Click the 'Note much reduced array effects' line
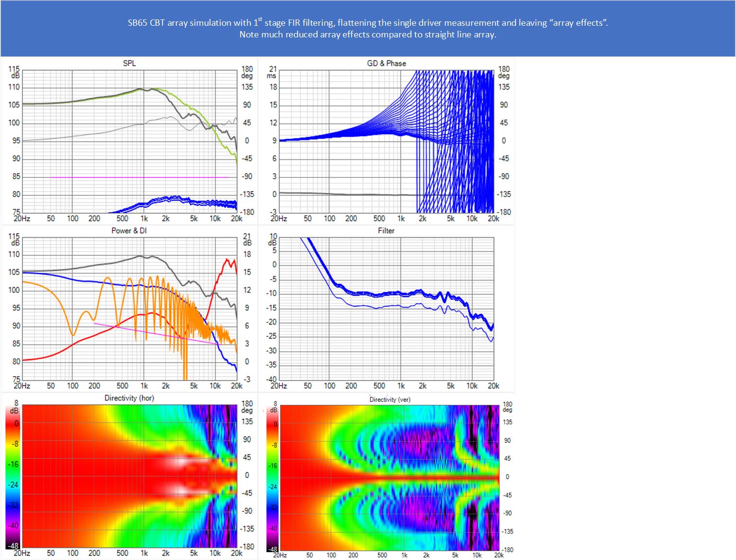The height and width of the screenshot is (560, 736). pos(368,35)
